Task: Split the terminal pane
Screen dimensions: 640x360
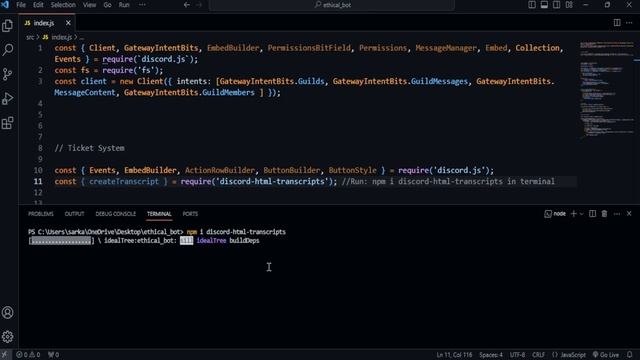Action: [592, 214]
